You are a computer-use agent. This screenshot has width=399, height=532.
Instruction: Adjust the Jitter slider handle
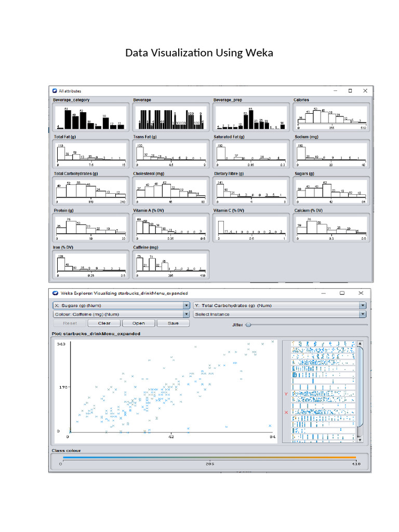pos(248,325)
